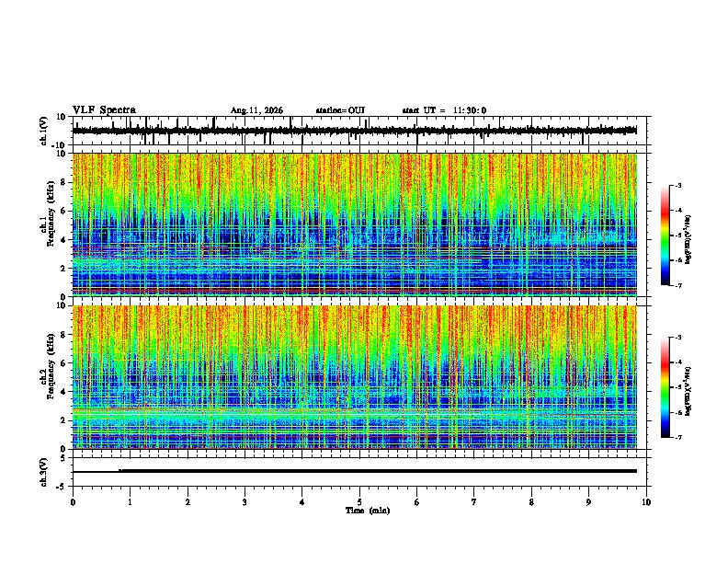Click the "-7" tick on ch.1 colorbar
728x563 pixels.
[677, 285]
